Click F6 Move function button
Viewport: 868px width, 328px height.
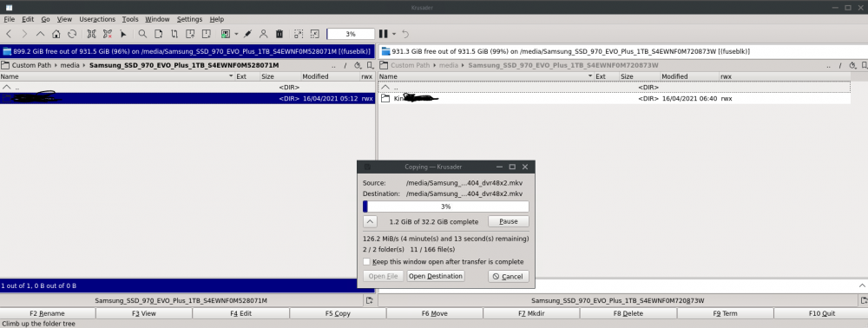[x=435, y=313]
